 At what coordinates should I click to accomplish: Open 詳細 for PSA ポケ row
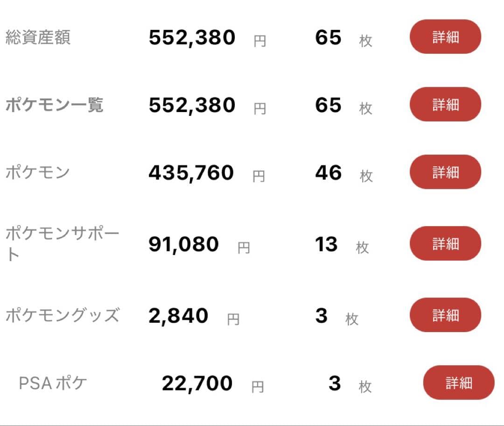(458, 383)
